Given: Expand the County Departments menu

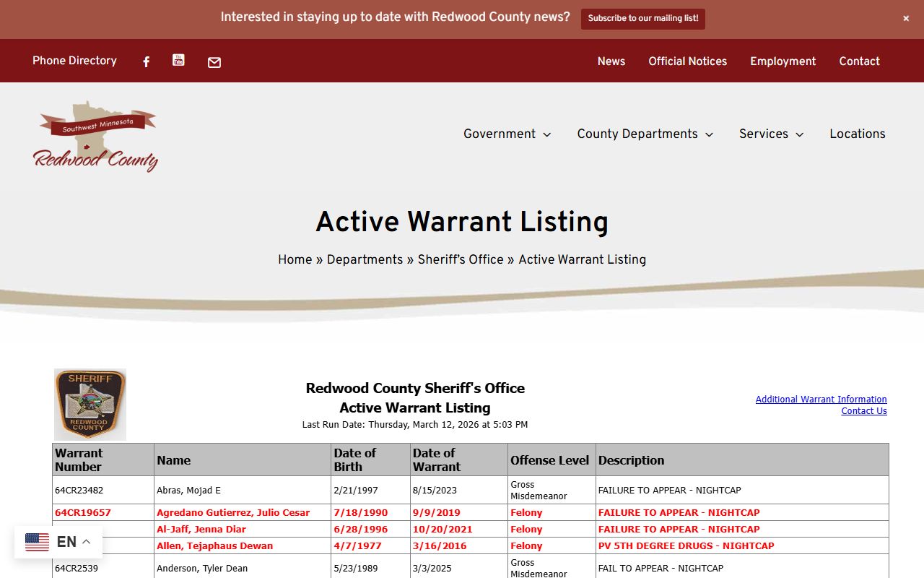Looking at the screenshot, I should tap(645, 134).
